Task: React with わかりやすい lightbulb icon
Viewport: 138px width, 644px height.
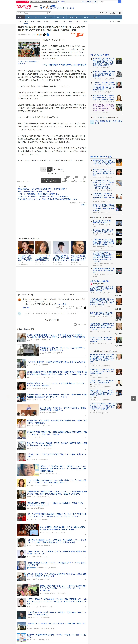Action: 74,179
